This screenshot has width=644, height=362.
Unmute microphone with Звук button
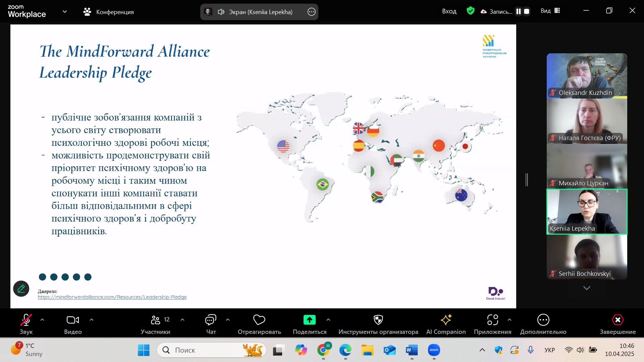26,320
